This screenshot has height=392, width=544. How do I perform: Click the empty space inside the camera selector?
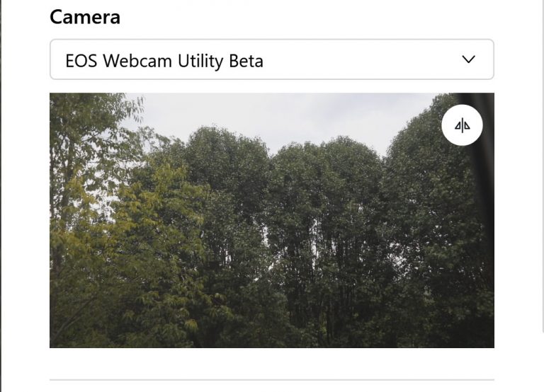pyautogui.click(x=354, y=60)
